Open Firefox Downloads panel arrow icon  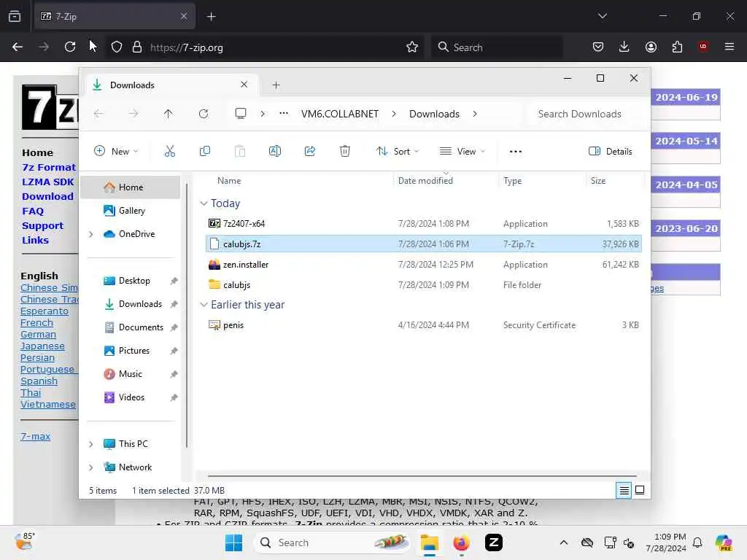pos(624,47)
